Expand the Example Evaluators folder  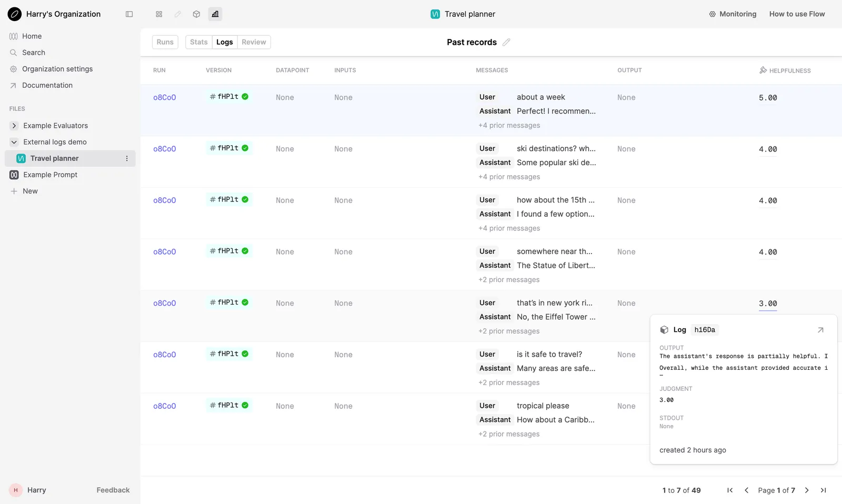(x=14, y=126)
